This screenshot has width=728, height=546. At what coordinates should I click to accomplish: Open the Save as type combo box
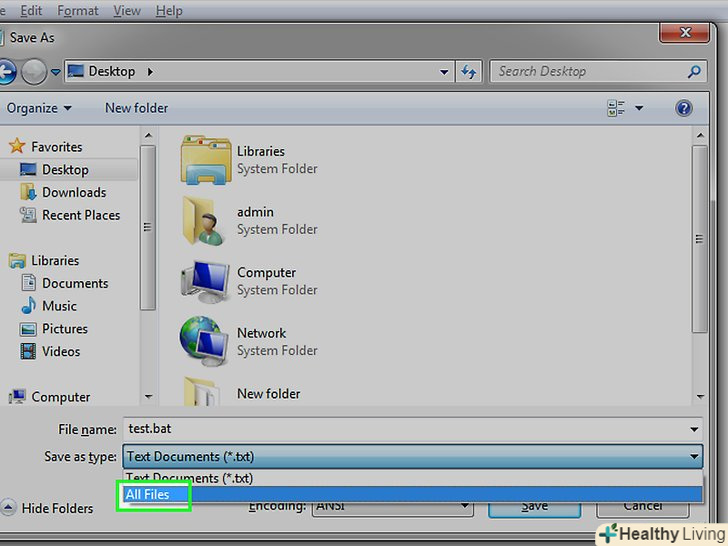pos(412,456)
